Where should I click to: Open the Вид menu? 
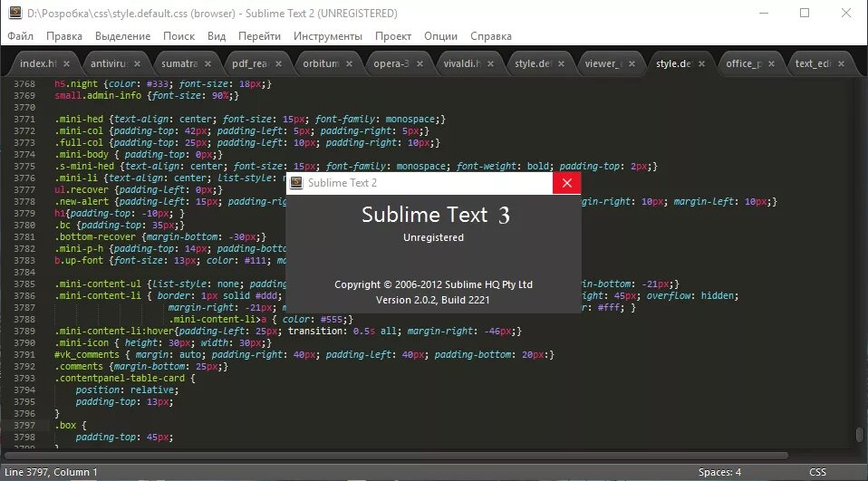(x=217, y=36)
